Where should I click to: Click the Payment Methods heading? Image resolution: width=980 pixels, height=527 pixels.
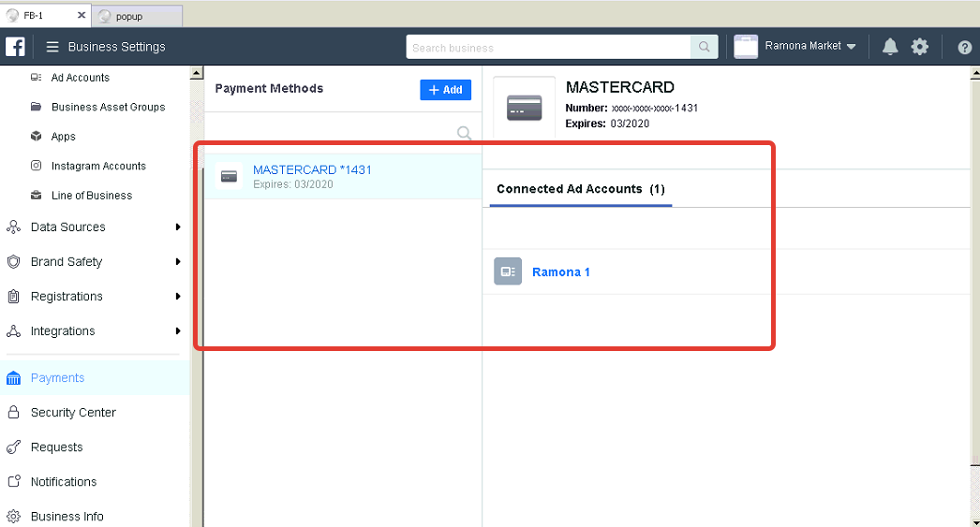pos(269,89)
